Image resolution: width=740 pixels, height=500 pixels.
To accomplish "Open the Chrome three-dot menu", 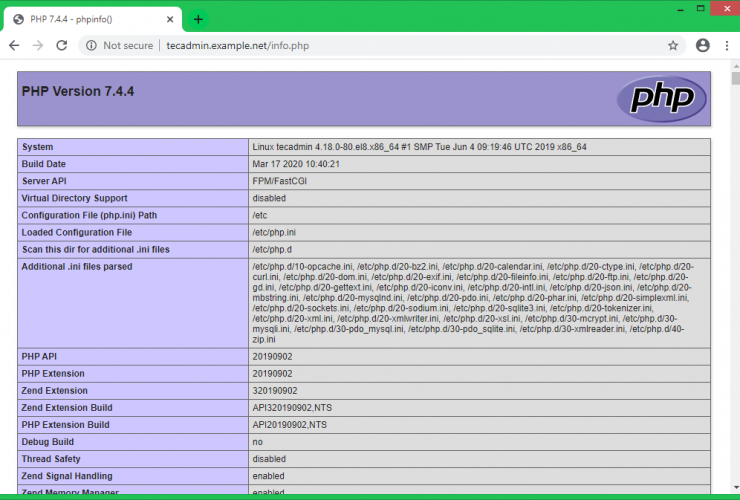I will click(x=728, y=45).
